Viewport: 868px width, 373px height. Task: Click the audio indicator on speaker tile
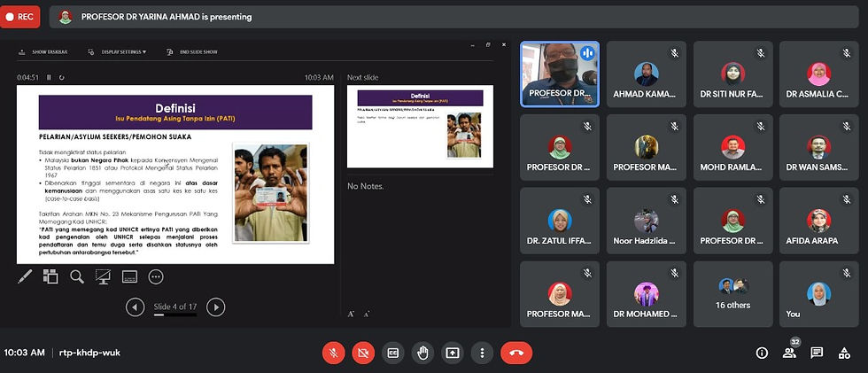point(587,53)
